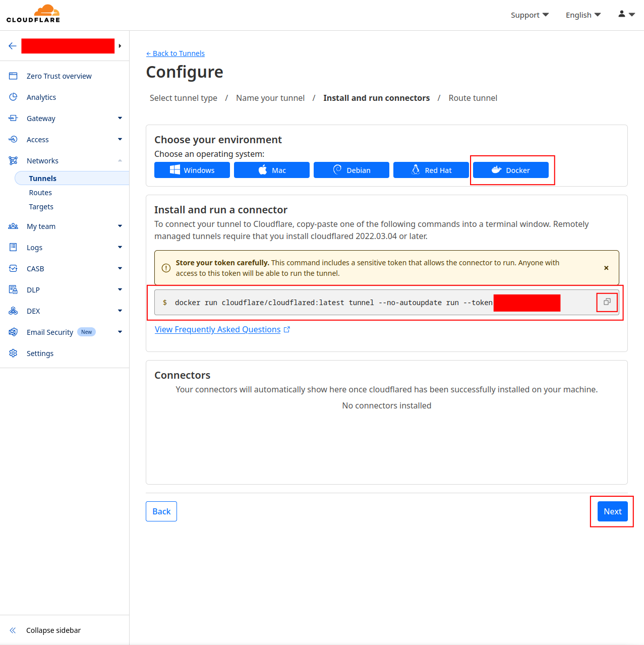Expand the My team menu arrow

click(120, 226)
